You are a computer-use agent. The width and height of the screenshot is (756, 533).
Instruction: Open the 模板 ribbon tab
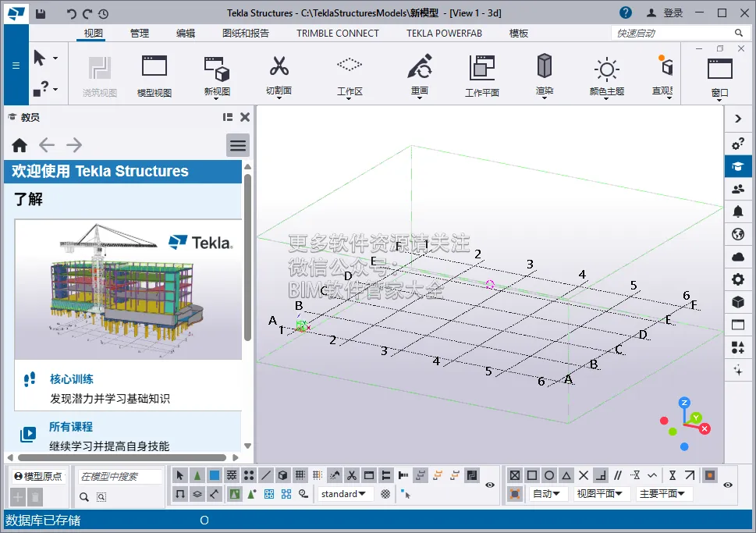(519, 34)
